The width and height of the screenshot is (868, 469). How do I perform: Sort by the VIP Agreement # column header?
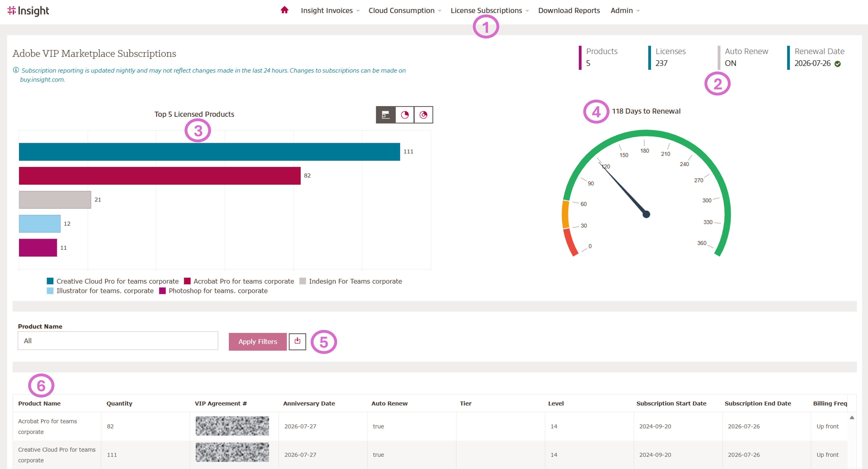(x=221, y=403)
